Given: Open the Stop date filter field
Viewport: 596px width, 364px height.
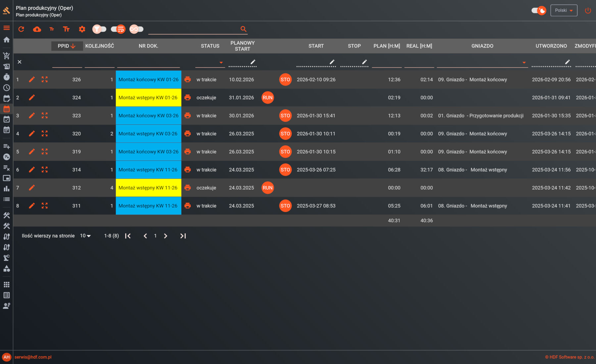Looking at the screenshot, I should pyautogui.click(x=354, y=62).
